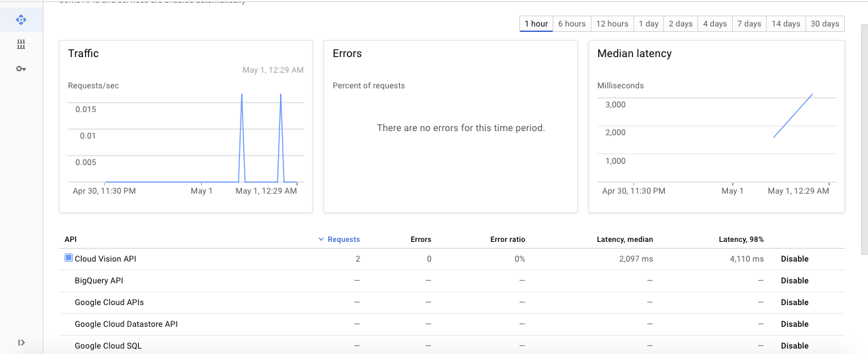This screenshot has width=868, height=354.
Task: Select the 12 hours time range
Action: click(x=612, y=24)
